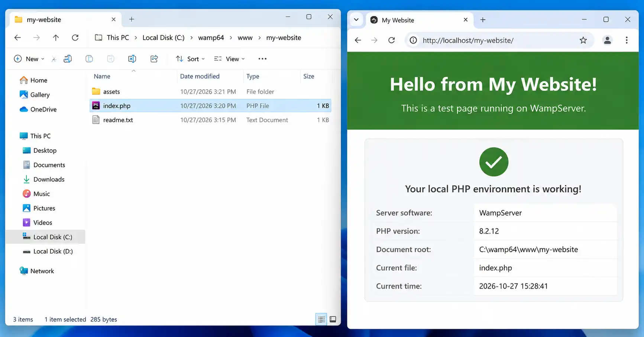
Task: Open Videos in the navigation pane
Action: pos(37,223)
